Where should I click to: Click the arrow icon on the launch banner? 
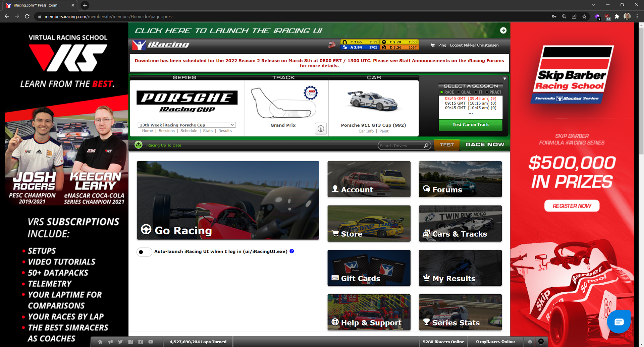pyautogui.click(x=503, y=31)
